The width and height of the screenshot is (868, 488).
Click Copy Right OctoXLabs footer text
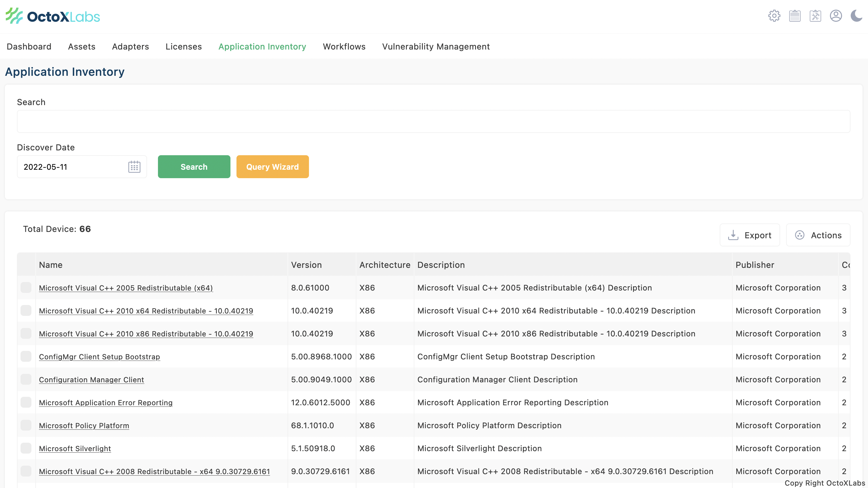coord(825,483)
